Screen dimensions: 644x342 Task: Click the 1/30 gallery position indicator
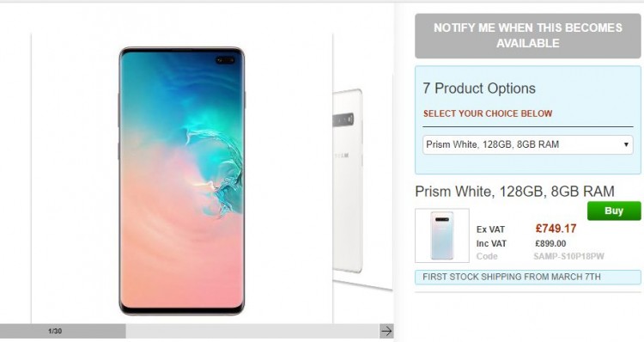point(55,331)
